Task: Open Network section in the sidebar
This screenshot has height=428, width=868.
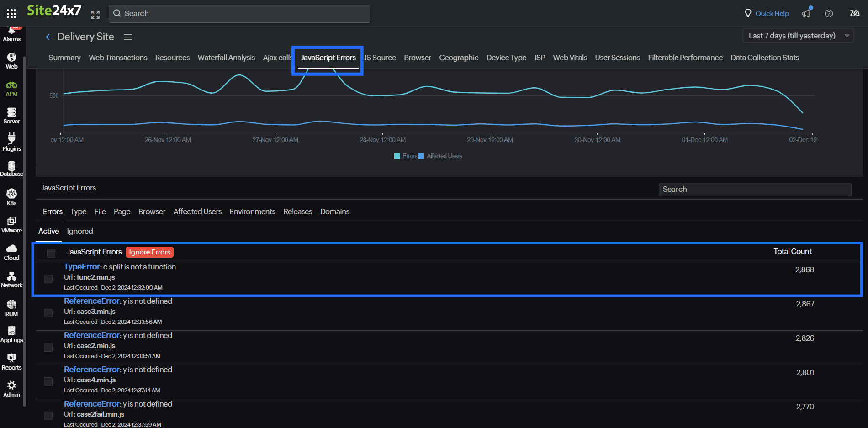Action: 12,280
